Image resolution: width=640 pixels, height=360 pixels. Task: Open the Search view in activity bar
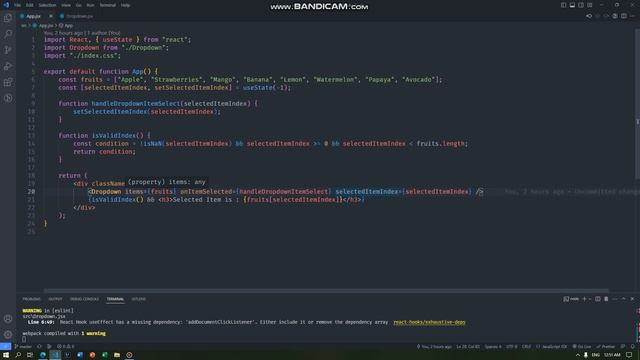pyautogui.click(x=8, y=34)
